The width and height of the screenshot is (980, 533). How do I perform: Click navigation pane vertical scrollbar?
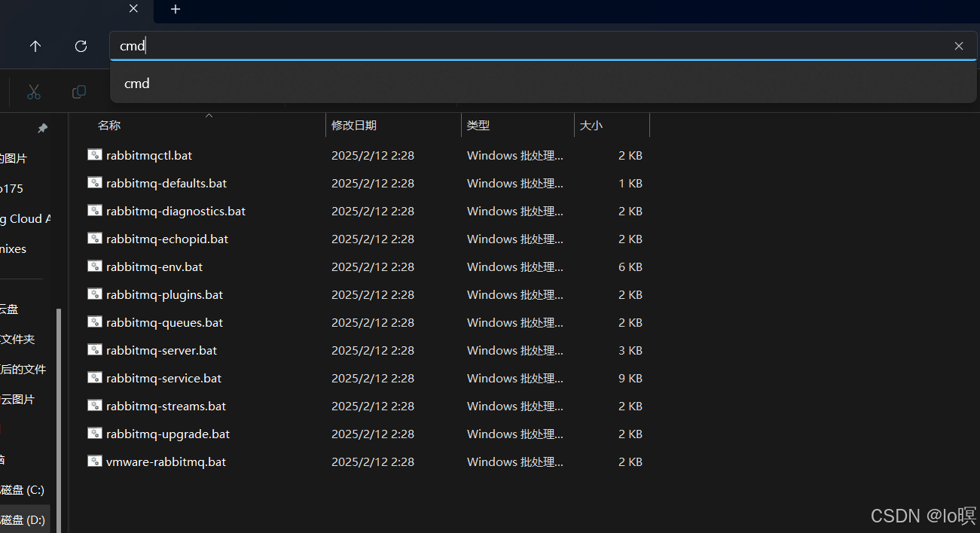click(x=59, y=422)
